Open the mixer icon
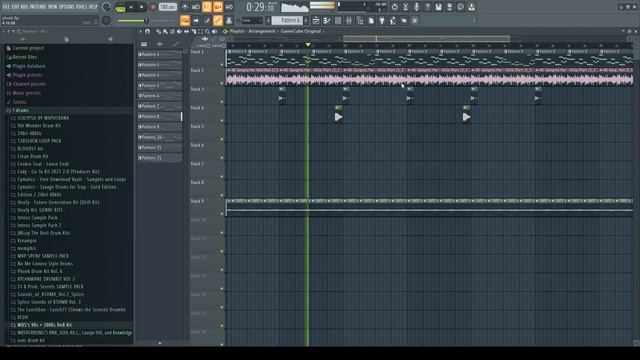The image size is (640, 360). point(349,20)
